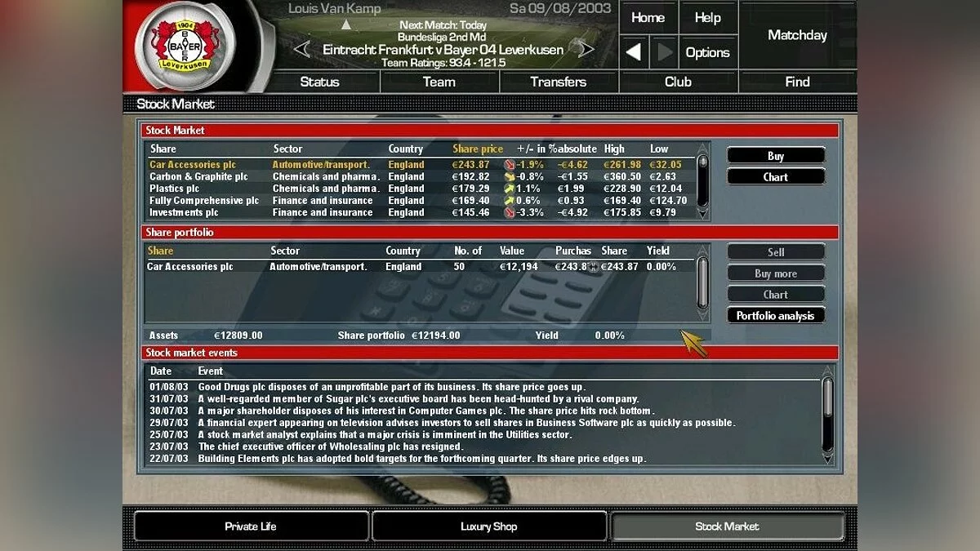Buy the selected share
The height and width of the screenshot is (551, 980).
[776, 156]
